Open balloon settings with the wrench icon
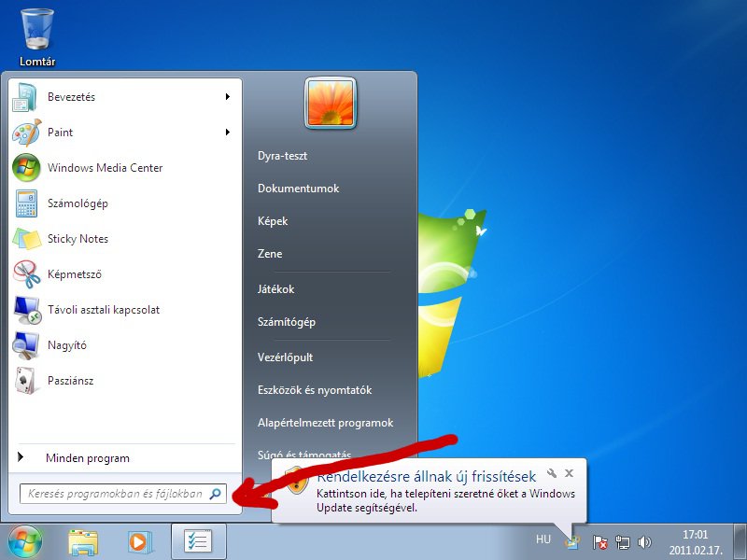Image resolution: width=747 pixels, height=560 pixels. (x=552, y=473)
